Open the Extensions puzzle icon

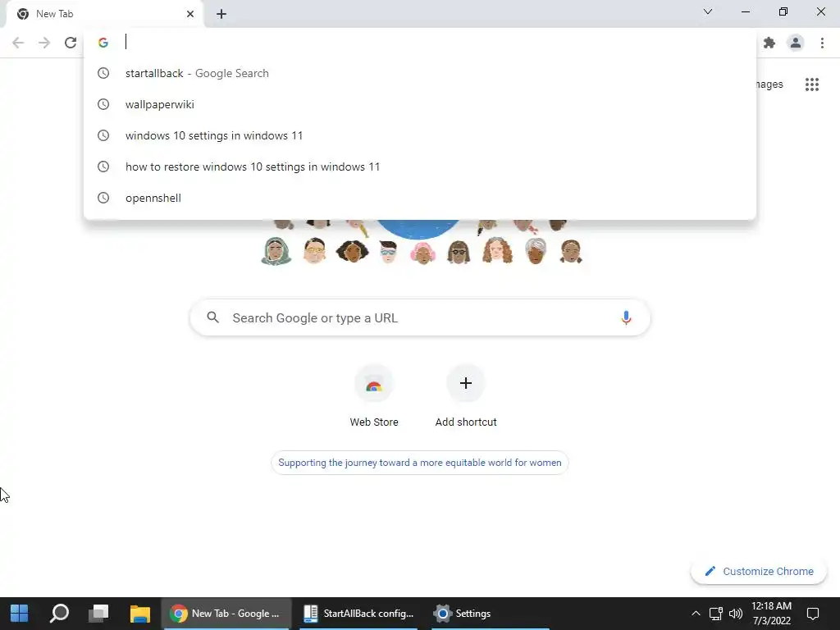[769, 43]
